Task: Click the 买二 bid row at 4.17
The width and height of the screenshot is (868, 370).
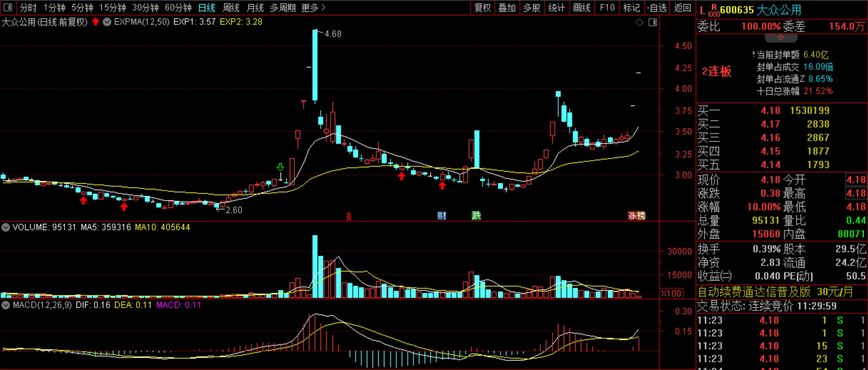Action: pyautogui.click(x=781, y=124)
